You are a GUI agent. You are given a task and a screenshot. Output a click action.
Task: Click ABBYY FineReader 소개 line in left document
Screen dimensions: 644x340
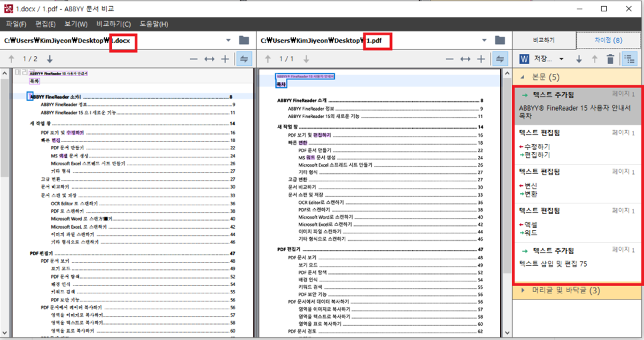[131, 97]
